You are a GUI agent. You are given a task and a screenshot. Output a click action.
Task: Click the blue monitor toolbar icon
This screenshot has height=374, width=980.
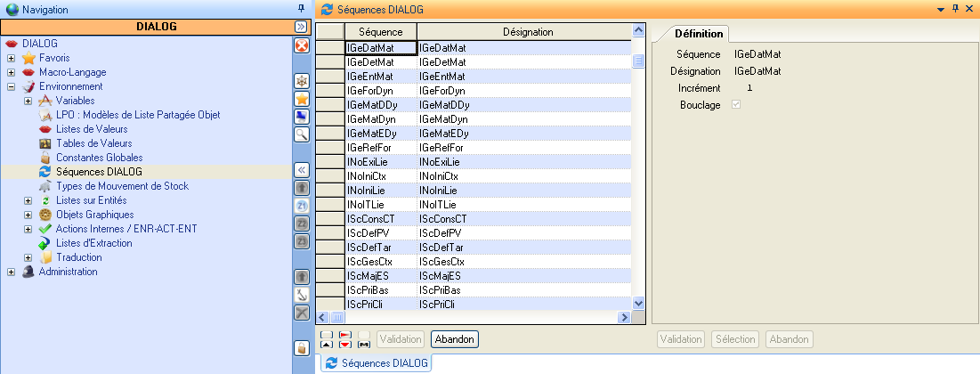point(302,117)
